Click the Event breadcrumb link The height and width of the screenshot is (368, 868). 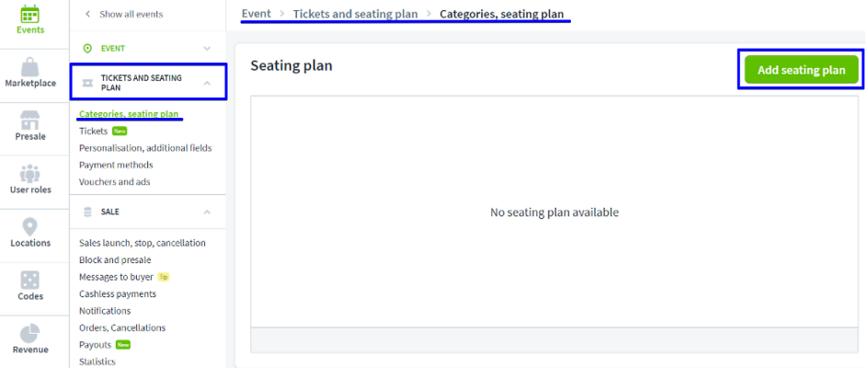pyautogui.click(x=256, y=14)
